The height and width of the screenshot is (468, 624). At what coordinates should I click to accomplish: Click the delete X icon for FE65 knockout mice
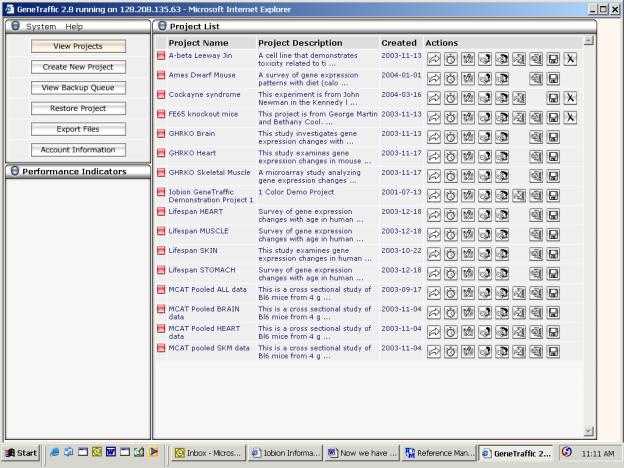click(570, 117)
